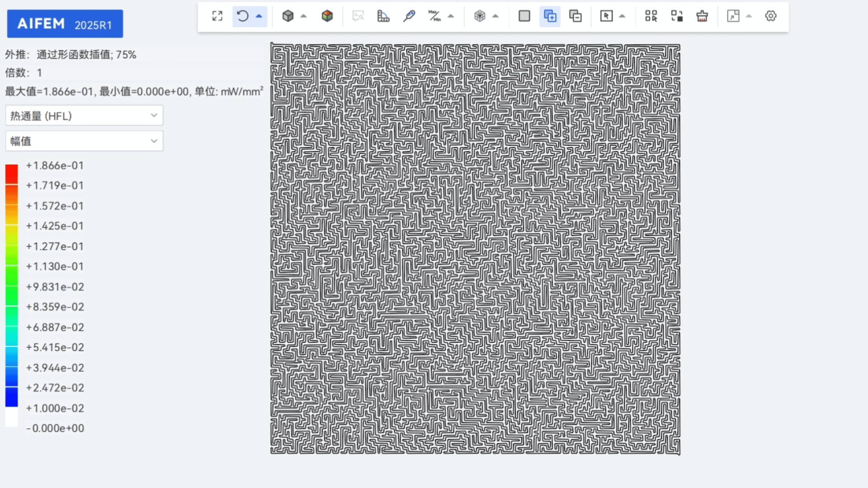This screenshot has width=868, height=488.
Task: Expand the 幅值 component dropdown
Action: point(84,141)
